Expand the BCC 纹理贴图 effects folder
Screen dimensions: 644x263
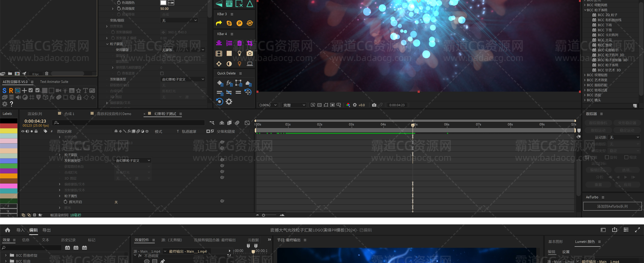tap(585, 75)
